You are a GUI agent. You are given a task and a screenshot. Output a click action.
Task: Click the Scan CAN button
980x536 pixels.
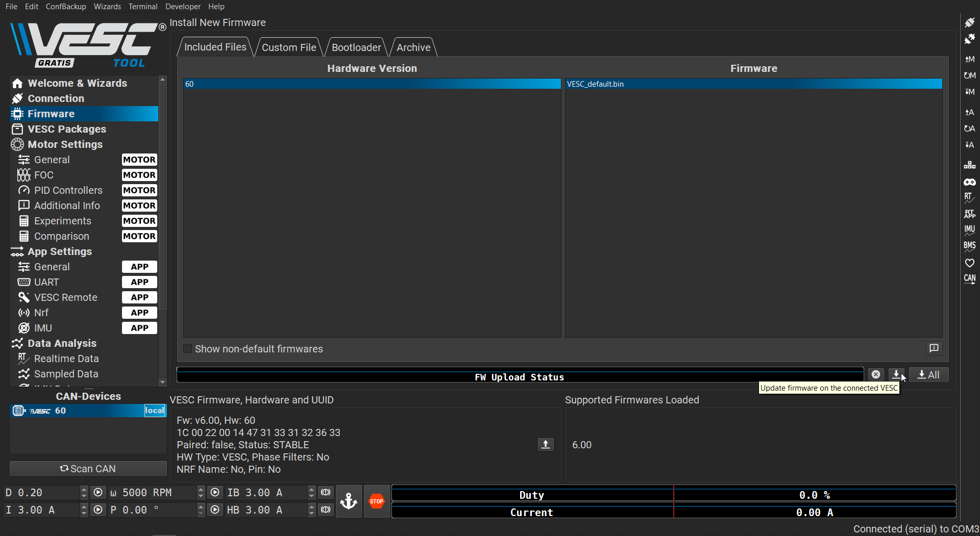pos(88,469)
